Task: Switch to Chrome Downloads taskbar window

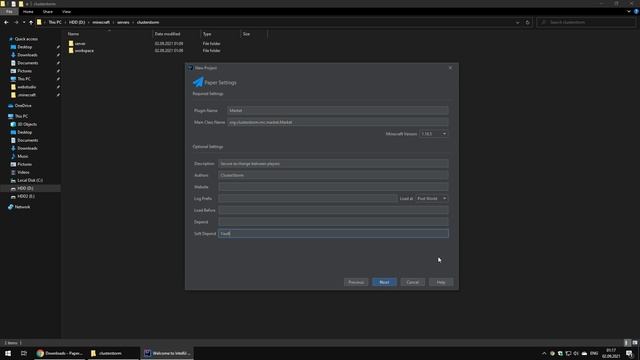Action: (60, 353)
